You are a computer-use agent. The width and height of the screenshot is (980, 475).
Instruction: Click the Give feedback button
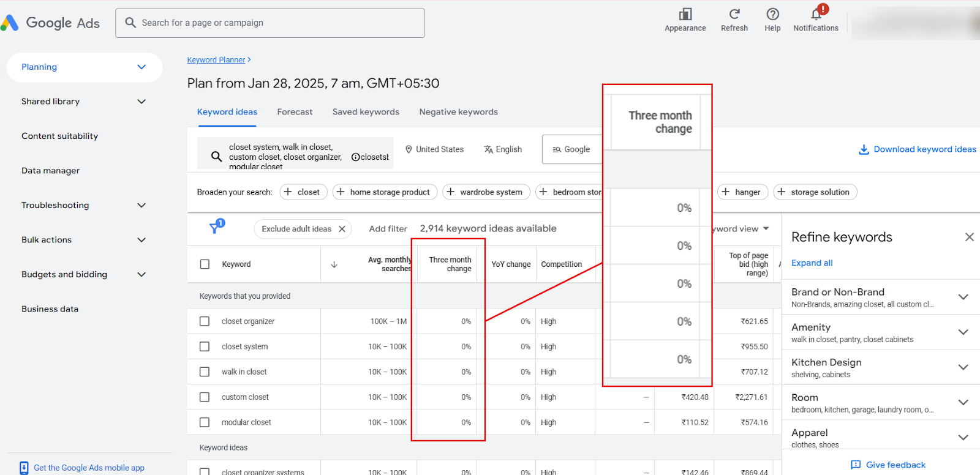click(x=888, y=465)
